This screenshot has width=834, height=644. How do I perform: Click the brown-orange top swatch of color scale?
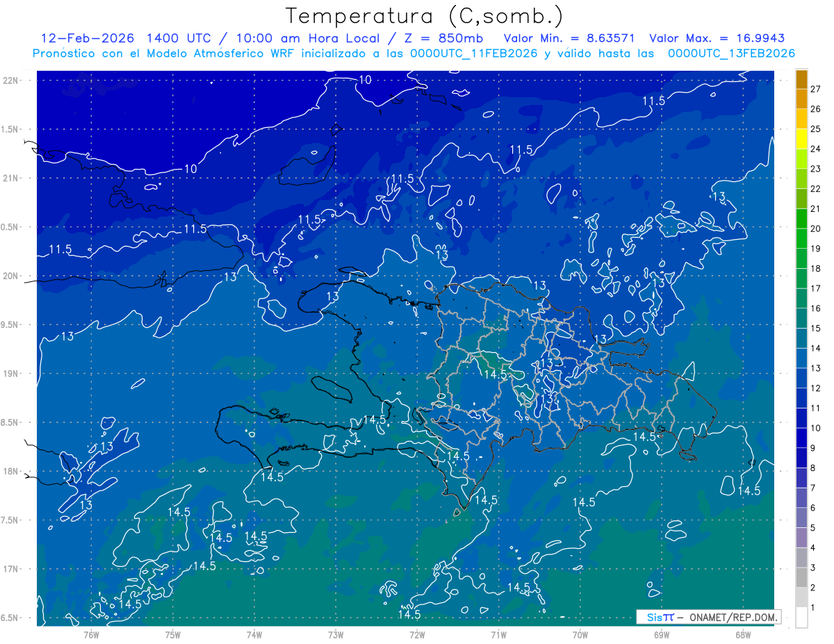pyautogui.click(x=801, y=79)
